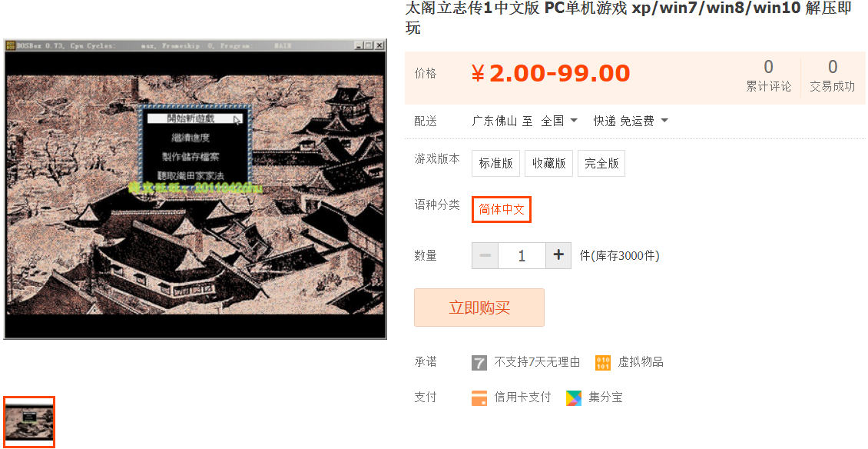Screen dimensions: 868x449
Task: Select the 标准版 game version option
Action: click(x=495, y=163)
